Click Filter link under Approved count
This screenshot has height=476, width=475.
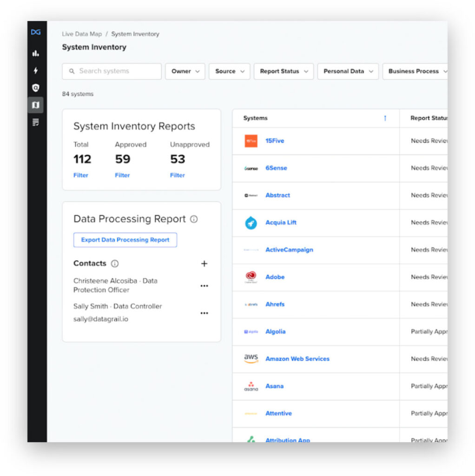click(x=122, y=175)
